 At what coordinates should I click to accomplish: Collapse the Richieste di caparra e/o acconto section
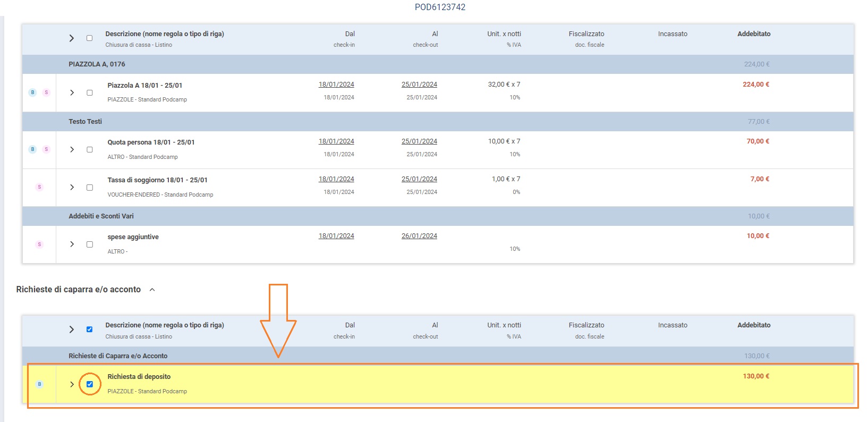(152, 290)
